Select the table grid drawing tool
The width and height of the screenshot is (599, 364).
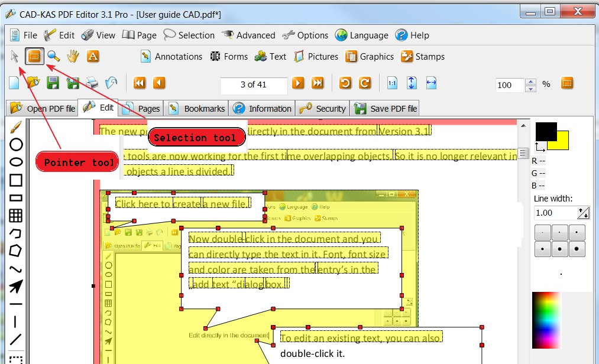(x=16, y=216)
